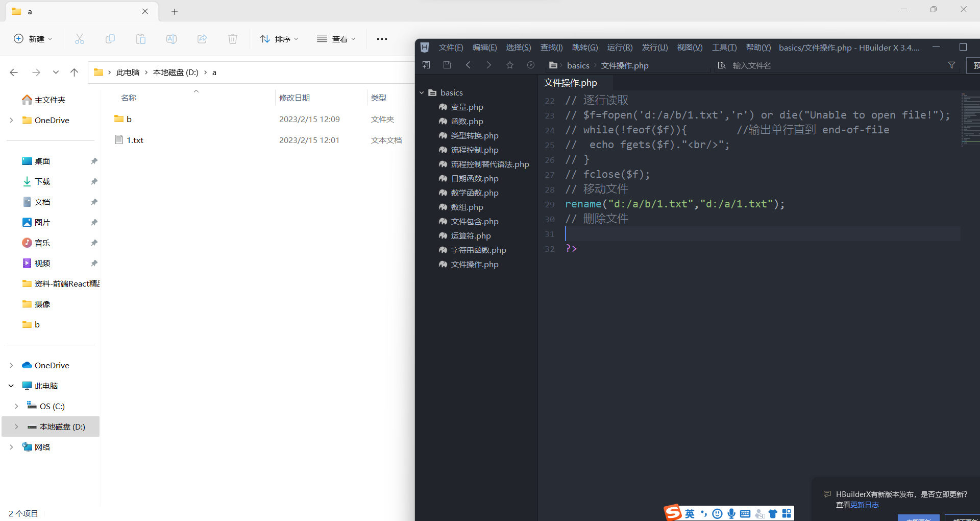The height and width of the screenshot is (521, 980).
Task: Expand OS (C:) drive node
Action: point(16,406)
